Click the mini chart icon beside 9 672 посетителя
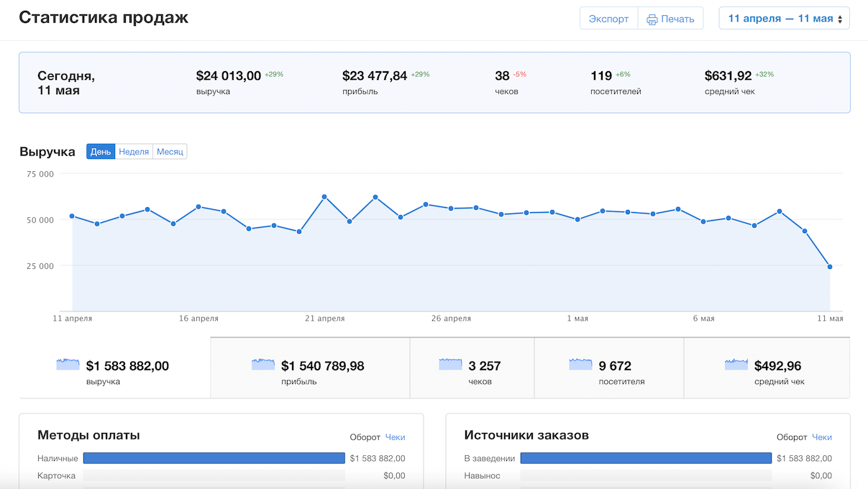868x489 pixels. pos(581,365)
